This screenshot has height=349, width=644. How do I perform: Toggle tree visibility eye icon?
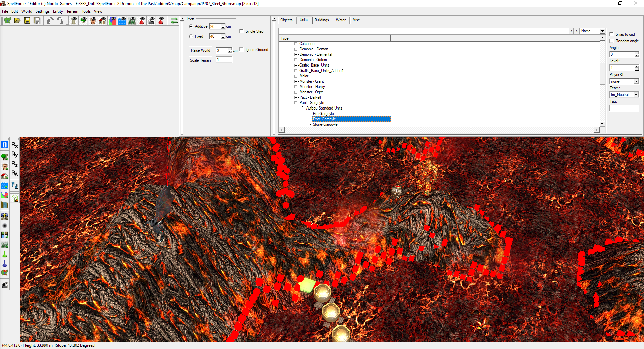pyautogui.click(x=84, y=21)
